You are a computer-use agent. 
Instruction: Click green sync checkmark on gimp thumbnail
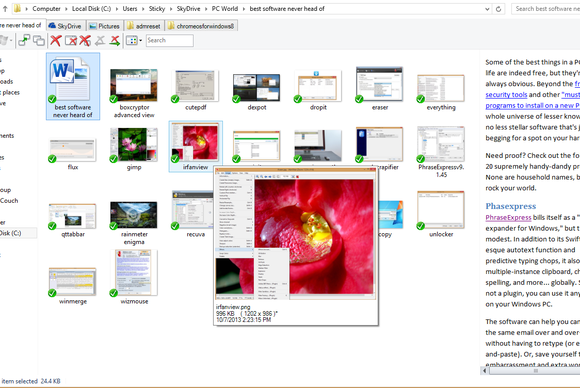click(x=114, y=159)
